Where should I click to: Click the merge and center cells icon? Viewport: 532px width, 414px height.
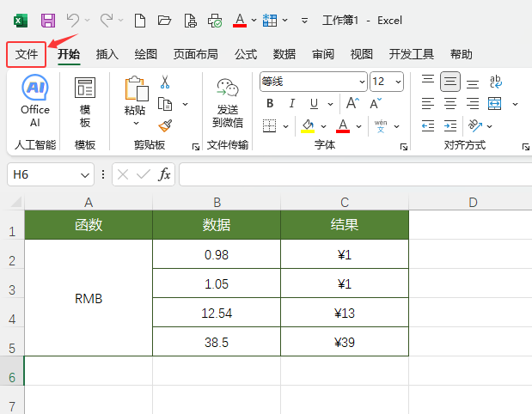click(494, 104)
